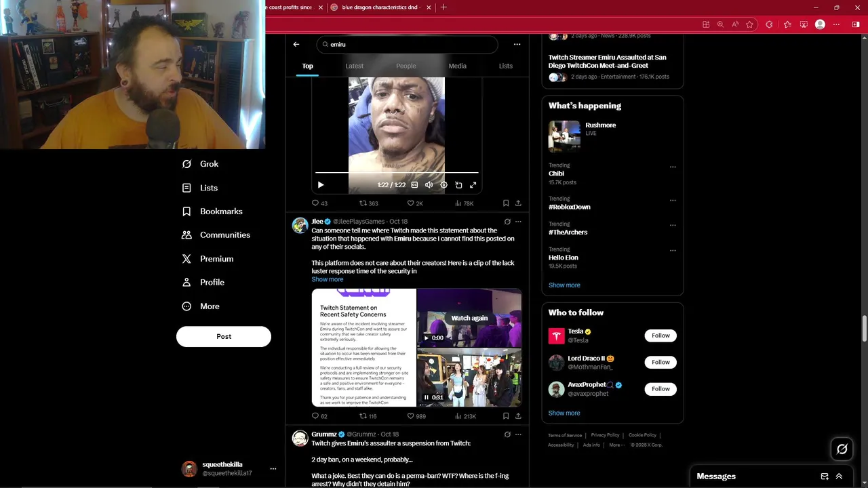Open more options on Jlee's post

click(x=518, y=222)
